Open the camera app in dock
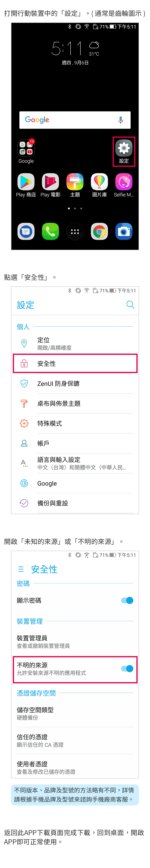150x868 pixels. click(x=124, y=232)
